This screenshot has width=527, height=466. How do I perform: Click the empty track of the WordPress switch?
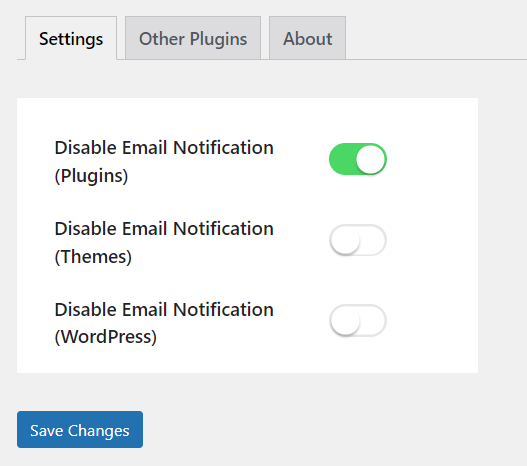373,321
